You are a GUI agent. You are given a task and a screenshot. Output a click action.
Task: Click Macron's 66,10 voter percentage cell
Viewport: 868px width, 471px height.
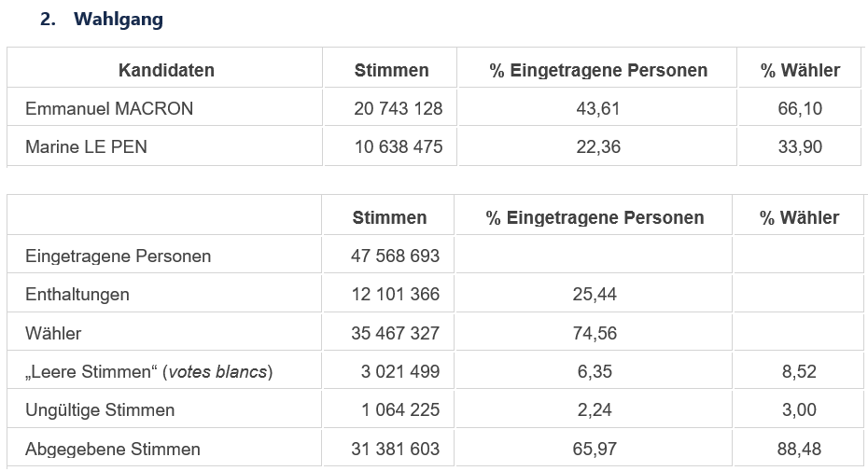point(800,108)
